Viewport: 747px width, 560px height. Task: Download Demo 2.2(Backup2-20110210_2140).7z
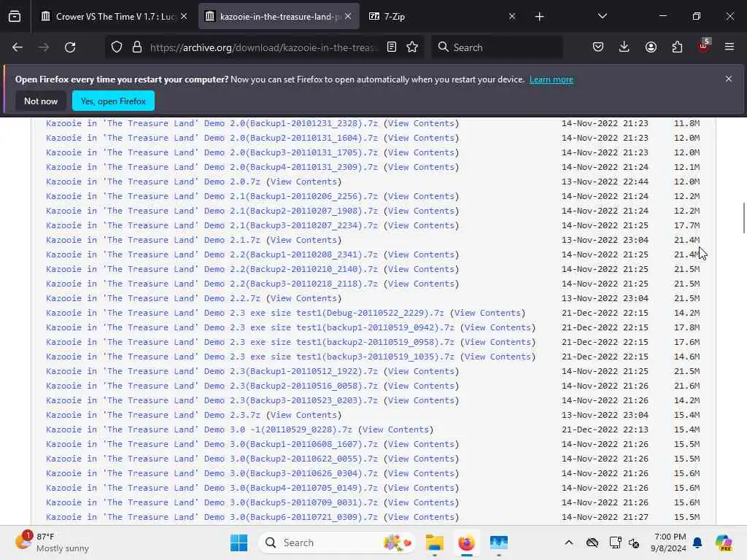click(212, 270)
